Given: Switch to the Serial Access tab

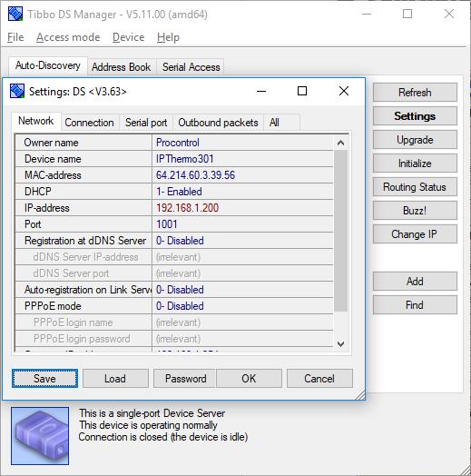Looking at the screenshot, I should [191, 67].
